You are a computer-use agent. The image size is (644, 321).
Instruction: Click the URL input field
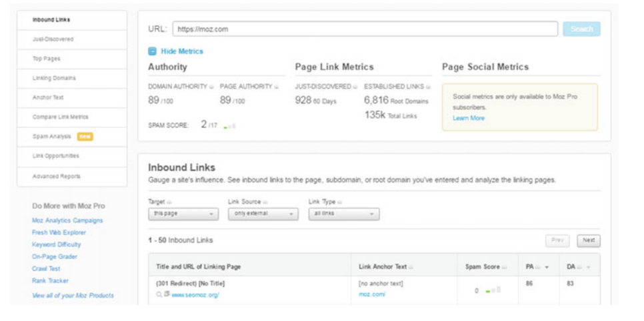[x=365, y=29]
